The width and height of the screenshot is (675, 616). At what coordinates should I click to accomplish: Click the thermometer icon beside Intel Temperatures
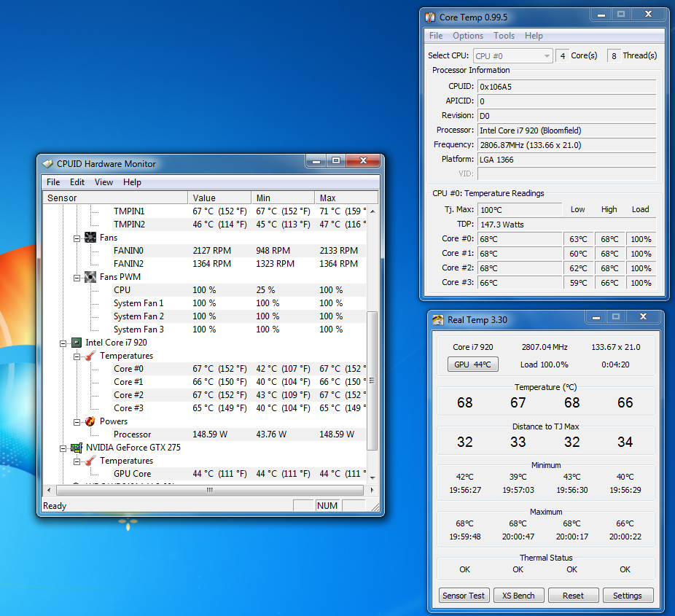click(x=90, y=356)
